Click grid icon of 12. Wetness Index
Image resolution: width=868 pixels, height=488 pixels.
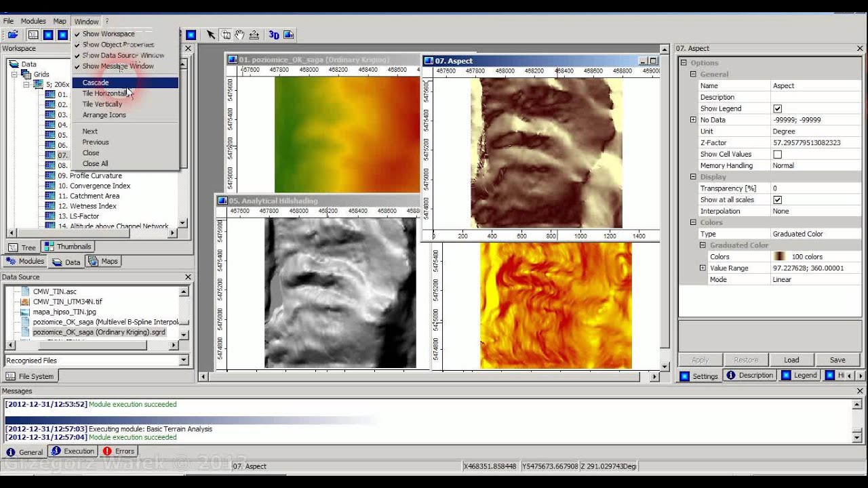(50, 206)
